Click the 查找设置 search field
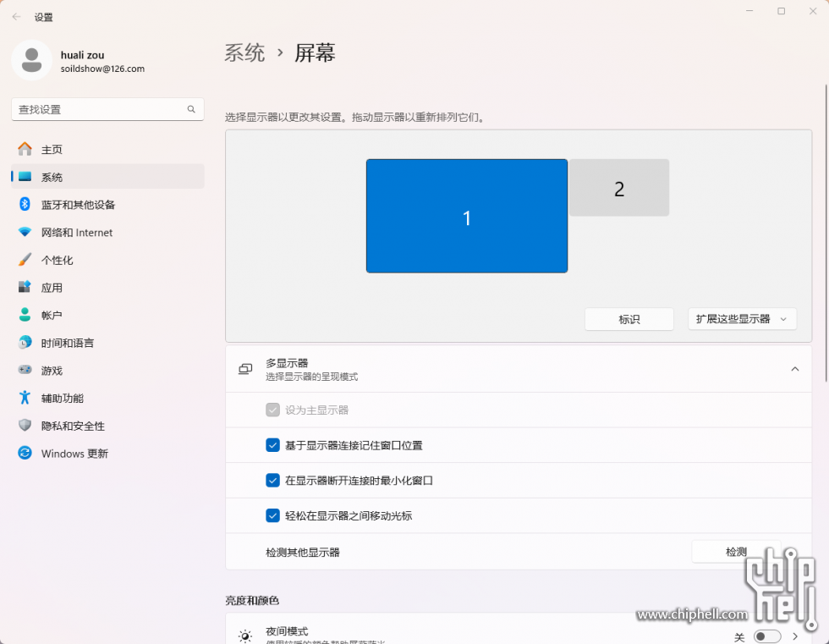 [x=108, y=109]
